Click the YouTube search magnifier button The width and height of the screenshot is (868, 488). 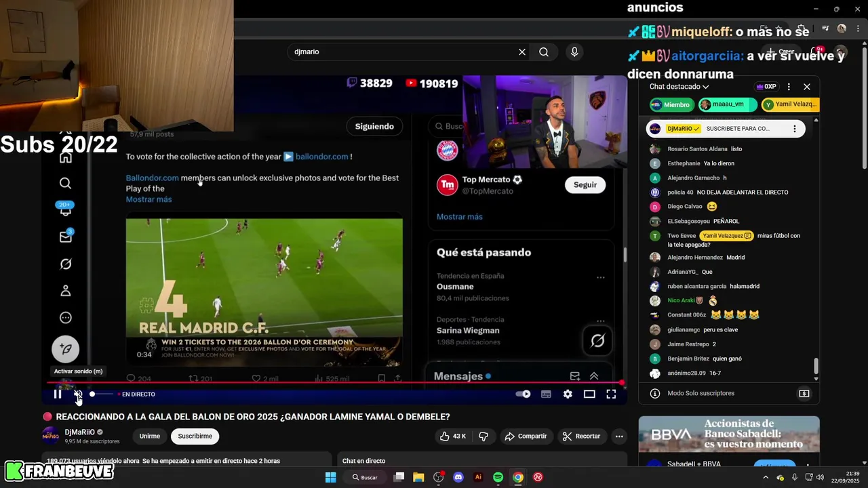[544, 52]
